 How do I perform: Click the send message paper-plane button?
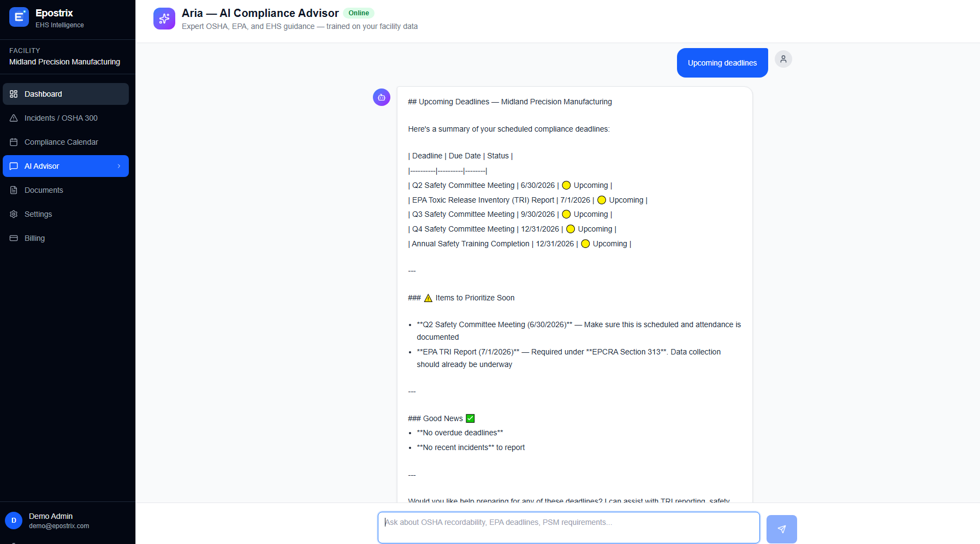782,529
